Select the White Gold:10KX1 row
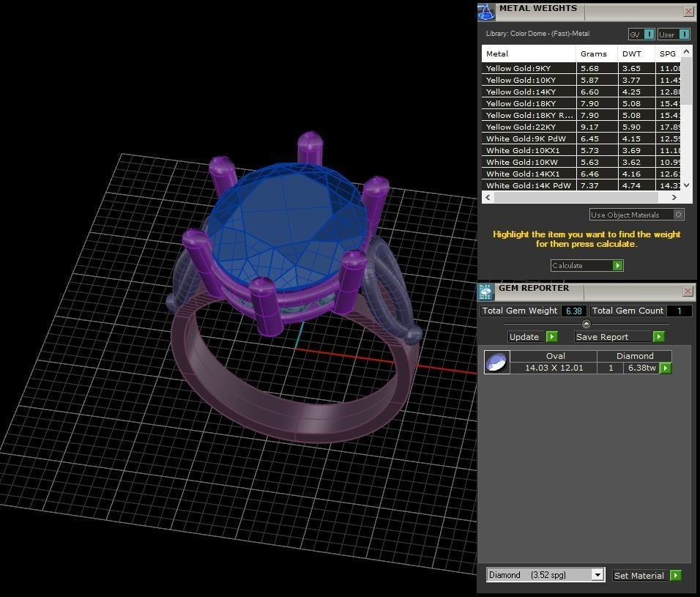This screenshot has width=700, height=597. click(x=581, y=150)
